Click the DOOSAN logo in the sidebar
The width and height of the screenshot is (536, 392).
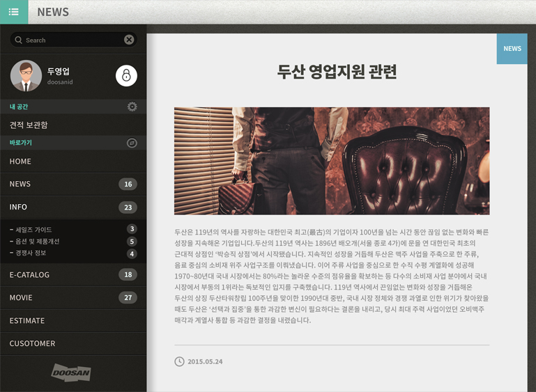click(71, 373)
